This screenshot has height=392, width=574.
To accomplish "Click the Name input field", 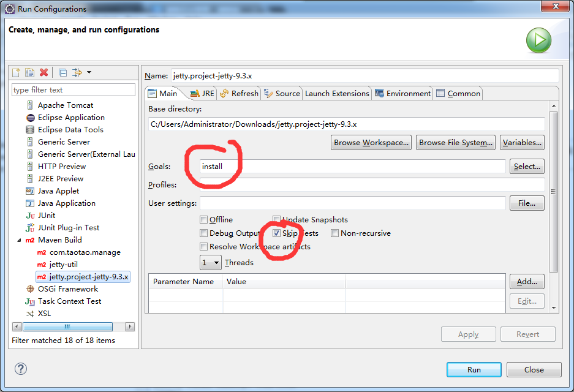I will 364,76.
